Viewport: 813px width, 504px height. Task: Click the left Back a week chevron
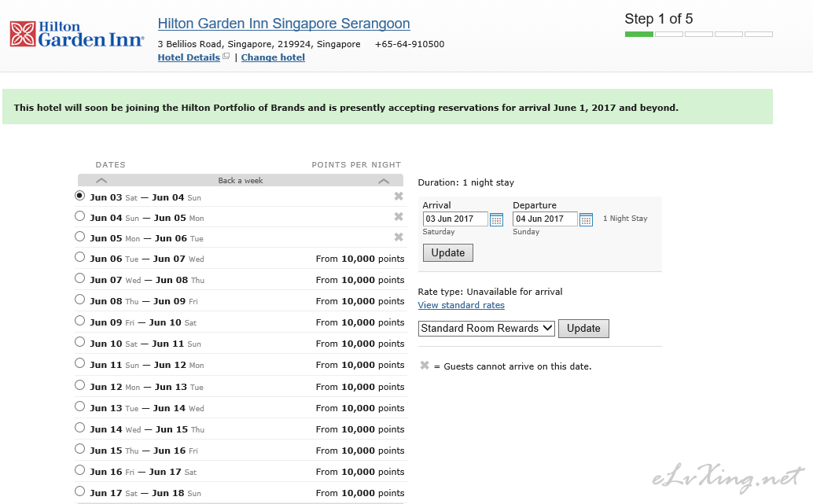click(x=101, y=180)
